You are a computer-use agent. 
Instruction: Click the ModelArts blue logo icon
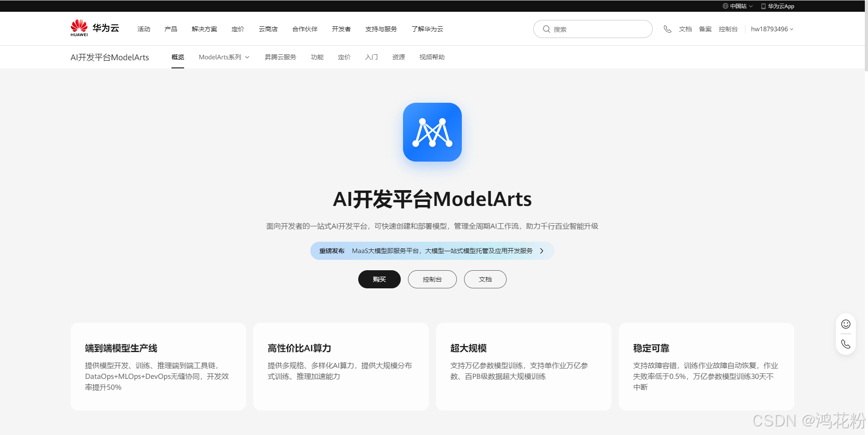(x=432, y=132)
